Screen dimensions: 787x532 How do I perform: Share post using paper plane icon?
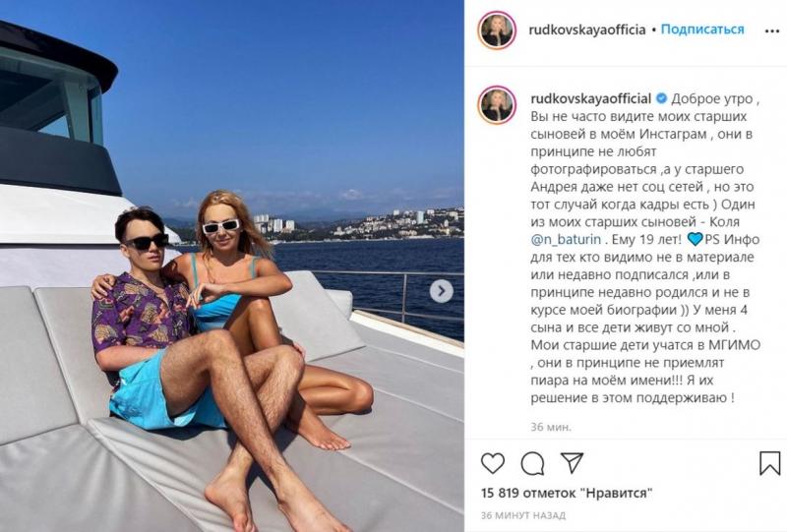[572, 463]
